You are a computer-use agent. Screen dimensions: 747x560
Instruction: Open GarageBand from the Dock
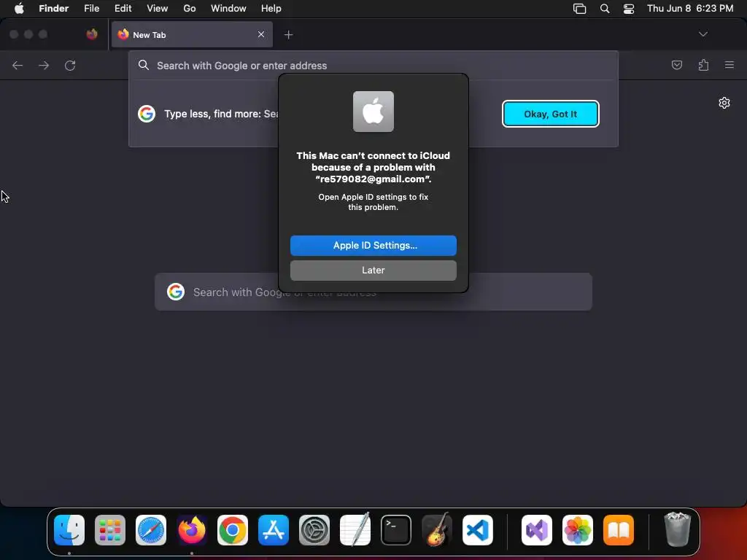437,529
